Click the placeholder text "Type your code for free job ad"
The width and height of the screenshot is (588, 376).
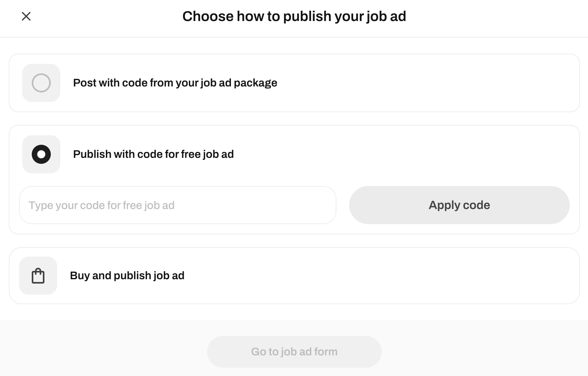102,205
